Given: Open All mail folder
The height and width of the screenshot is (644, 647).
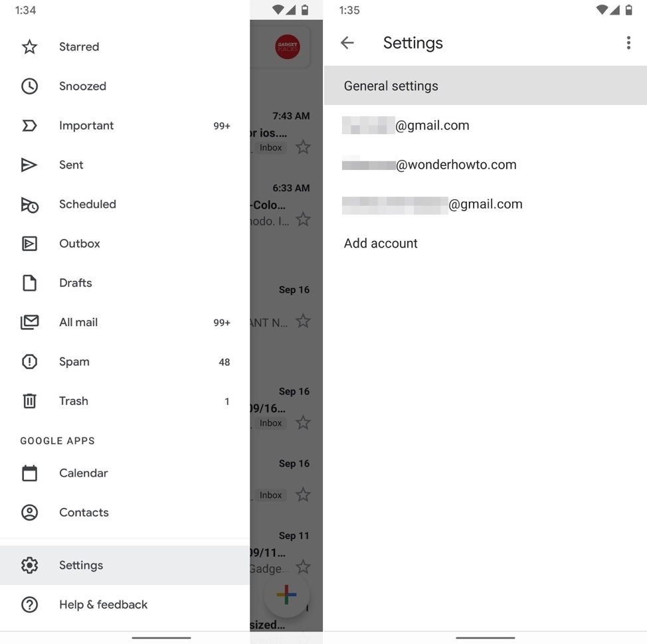Looking at the screenshot, I should 78,323.
